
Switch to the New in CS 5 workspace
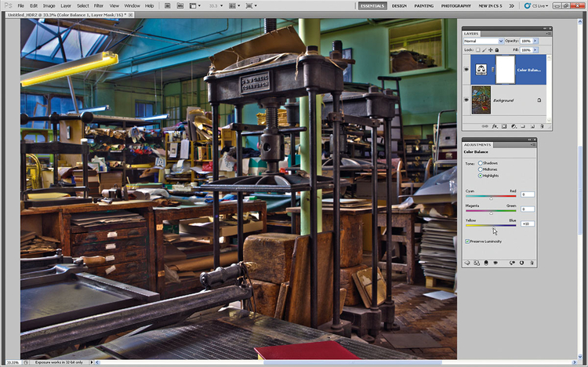point(490,5)
